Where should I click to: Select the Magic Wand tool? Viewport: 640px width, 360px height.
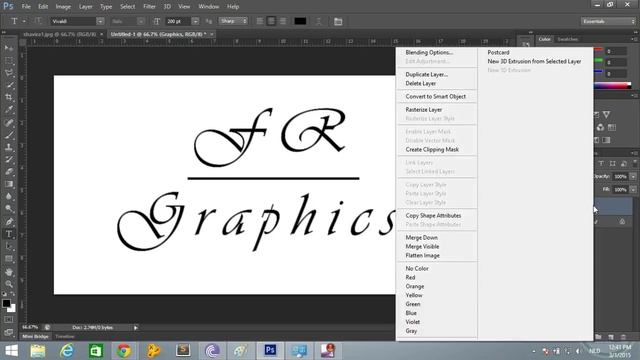click(9, 85)
